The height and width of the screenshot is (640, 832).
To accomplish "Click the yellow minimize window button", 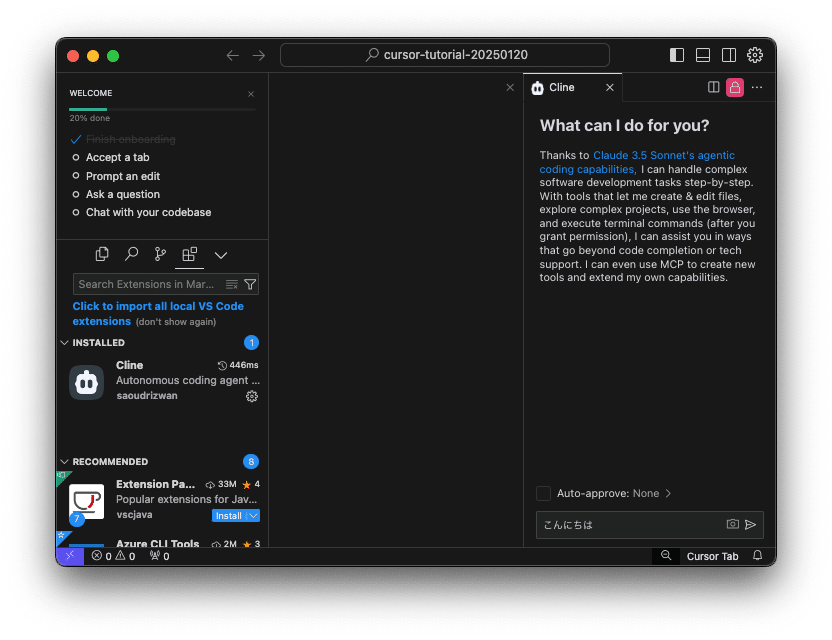I will [x=93, y=56].
